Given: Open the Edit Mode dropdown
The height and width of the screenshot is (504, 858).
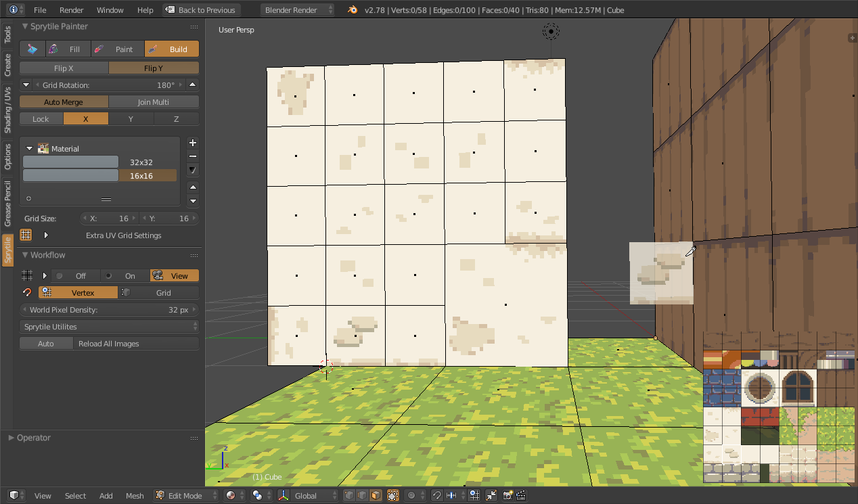Looking at the screenshot, I should (x=187, y=496).
